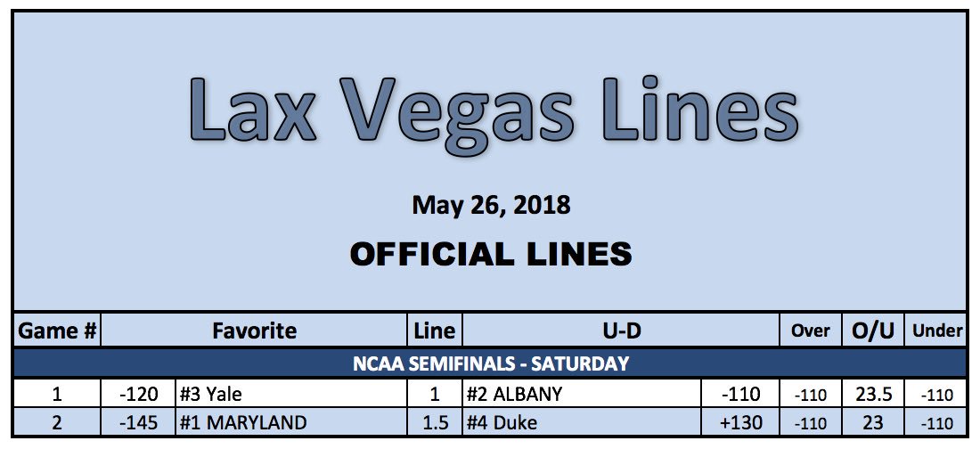Click the OFFICIAL LINES heading
This screenshot has width=980, height=449.
pos(491,254)
